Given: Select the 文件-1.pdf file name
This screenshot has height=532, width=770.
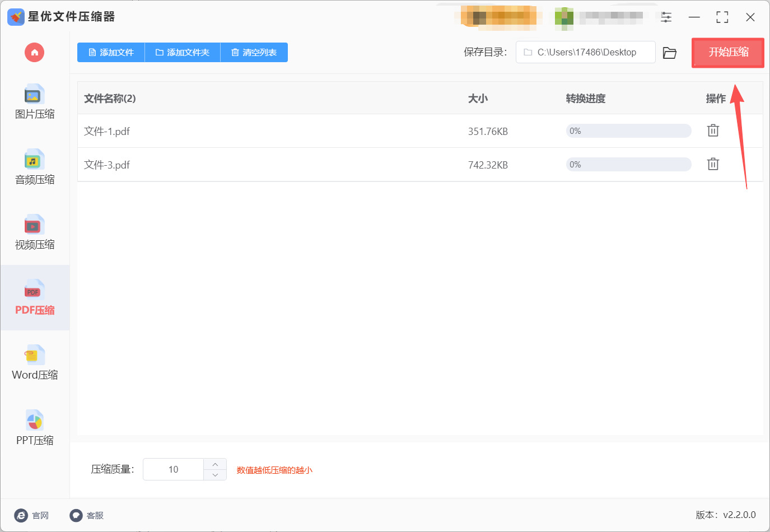Looking at the screenshot, I should 107,132.
